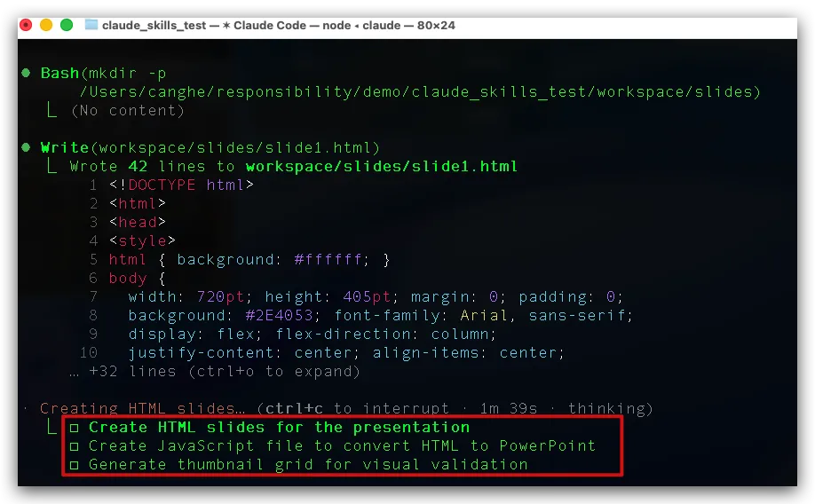Screen dimensions: 815x504
Task: Toggle checkbox for Create HTML slides task
Action: pos(75,428)
